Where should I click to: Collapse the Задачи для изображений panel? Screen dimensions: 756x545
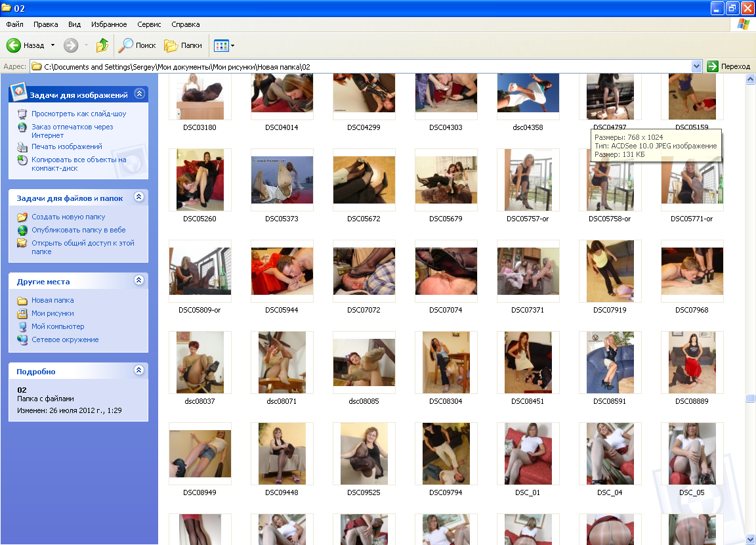[x=139, y=94]
